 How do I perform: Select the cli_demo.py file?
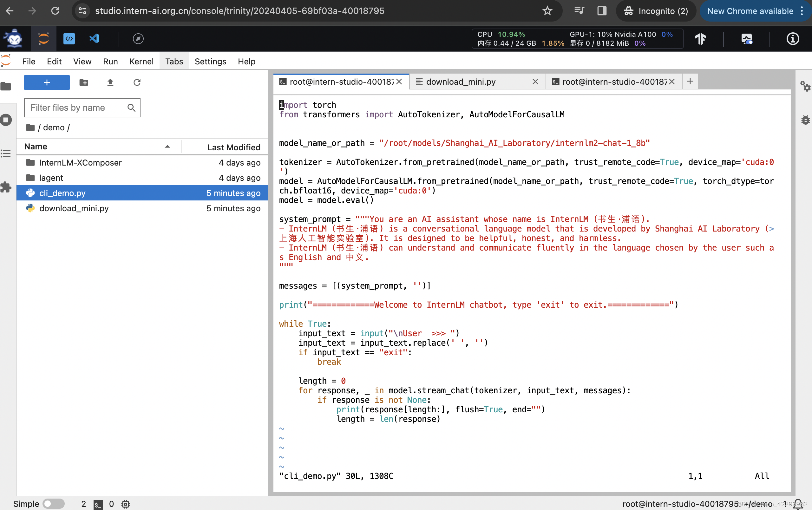[62, 193]
